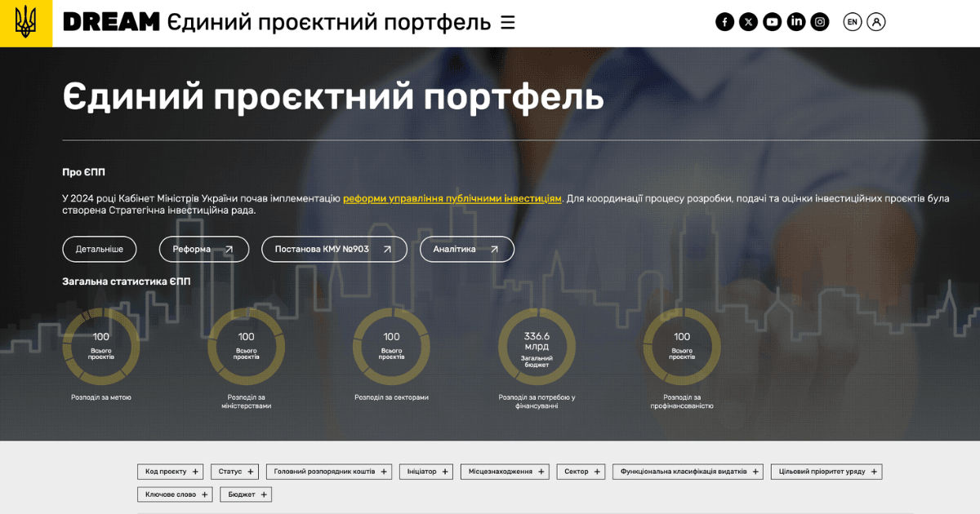Expand the Ключове слово filter
Screen dimensions: 980x514
(175, 494)
